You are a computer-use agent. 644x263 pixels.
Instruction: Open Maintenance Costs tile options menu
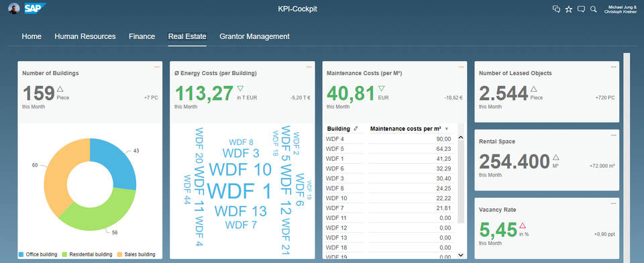tap(462, 67)
